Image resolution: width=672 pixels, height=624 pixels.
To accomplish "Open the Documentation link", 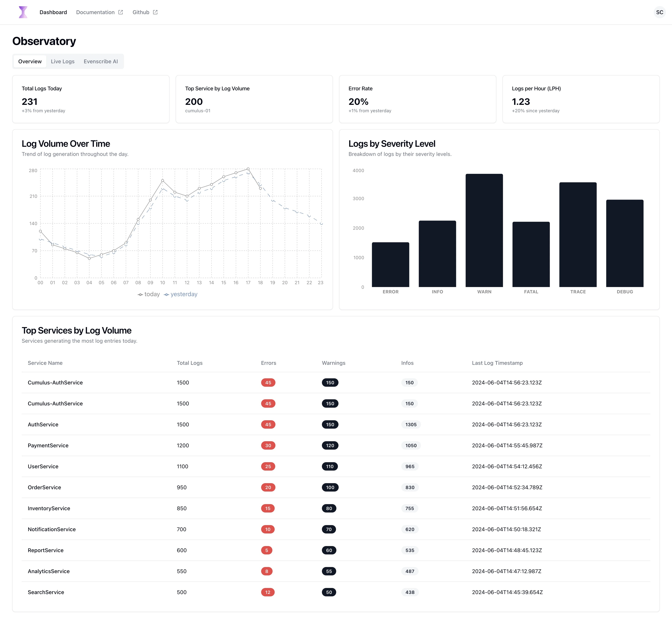I will tap(95, 12).
